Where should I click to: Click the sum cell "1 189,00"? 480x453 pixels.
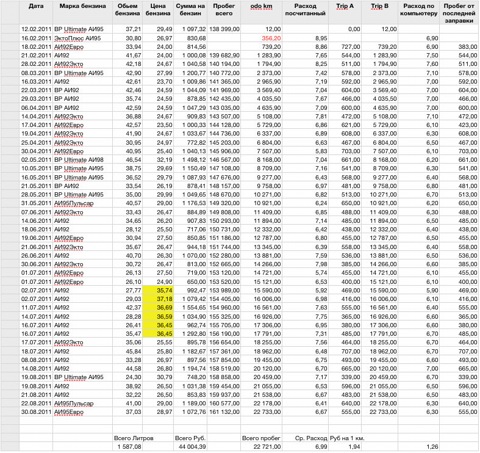[190, 403]
